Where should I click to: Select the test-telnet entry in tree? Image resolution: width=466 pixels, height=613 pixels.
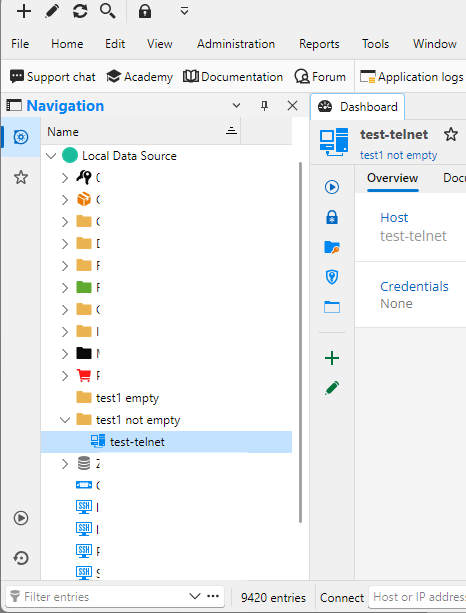(x=166, y=442)
